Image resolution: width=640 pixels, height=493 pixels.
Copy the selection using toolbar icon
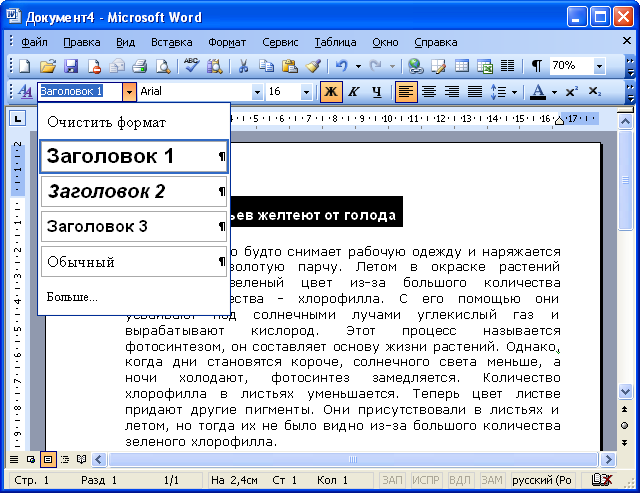[267, 66]
